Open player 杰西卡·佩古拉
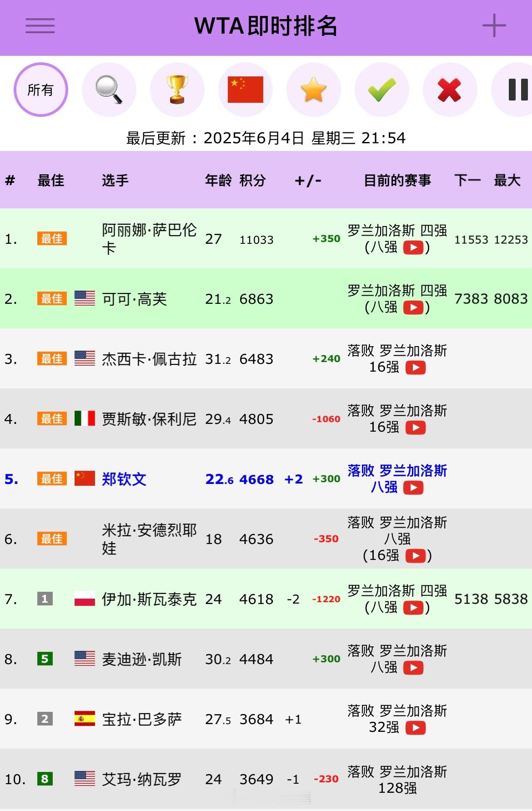532x811 pixels. [149, 359]
